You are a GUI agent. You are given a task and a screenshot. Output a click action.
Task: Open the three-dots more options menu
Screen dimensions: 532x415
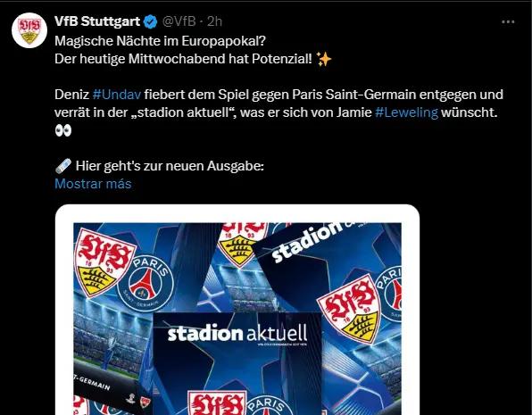point(508,22)
